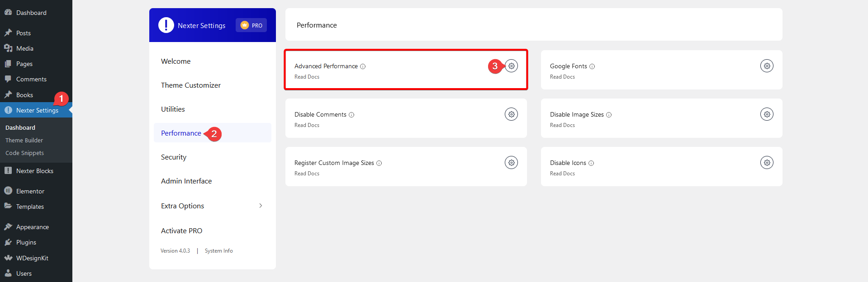Image resolution: width=868 pixels, height=282 pixels.
Task: Open Disable Icons settings gear
Action: pos(767,163)
